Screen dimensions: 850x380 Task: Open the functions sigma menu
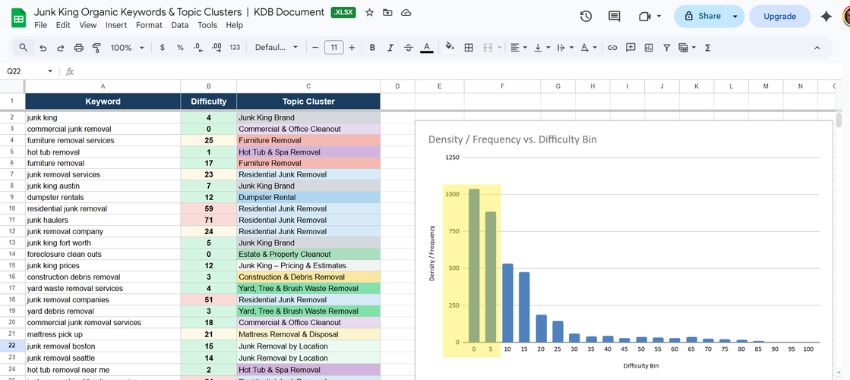coord(707,48)
